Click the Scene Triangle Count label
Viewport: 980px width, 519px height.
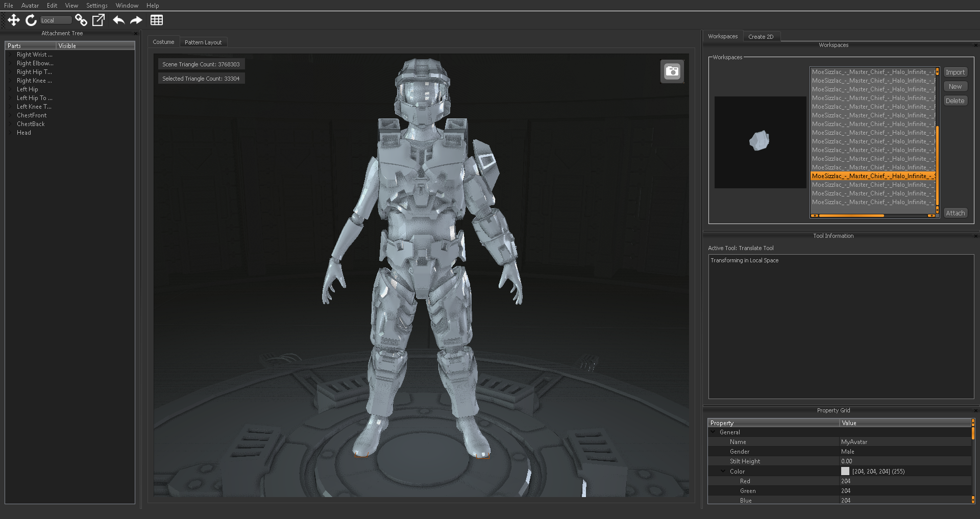click(201, 64)
